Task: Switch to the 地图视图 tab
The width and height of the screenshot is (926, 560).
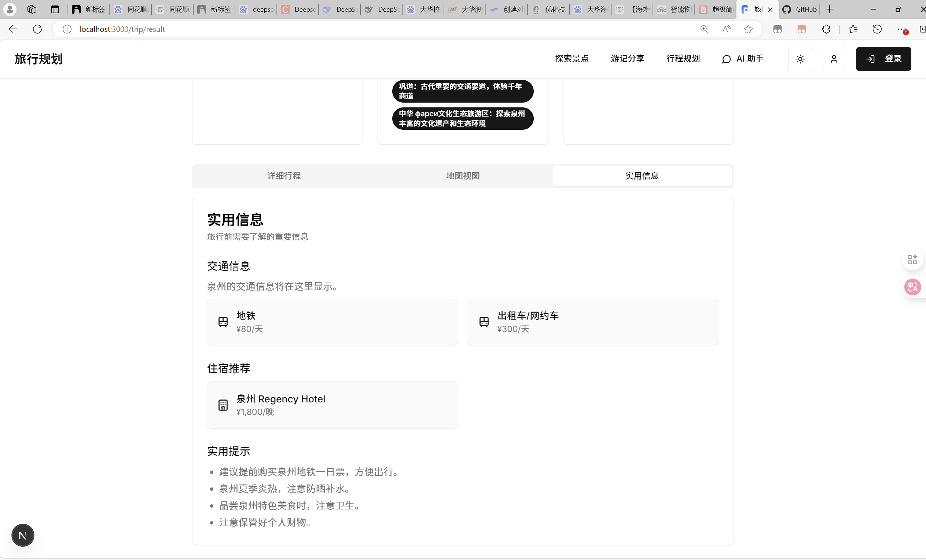Action: [x=463, y=176]
